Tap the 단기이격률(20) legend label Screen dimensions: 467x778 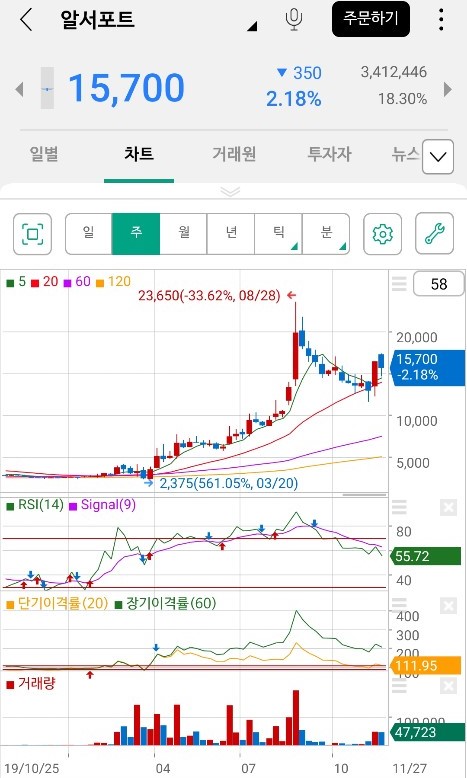[x=57, y=603]
